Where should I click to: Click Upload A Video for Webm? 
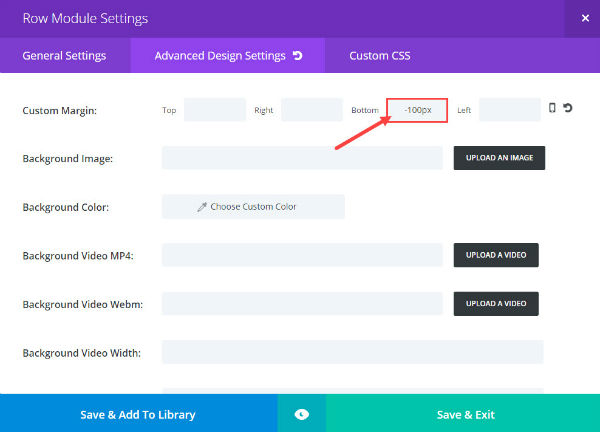(496, 303)
